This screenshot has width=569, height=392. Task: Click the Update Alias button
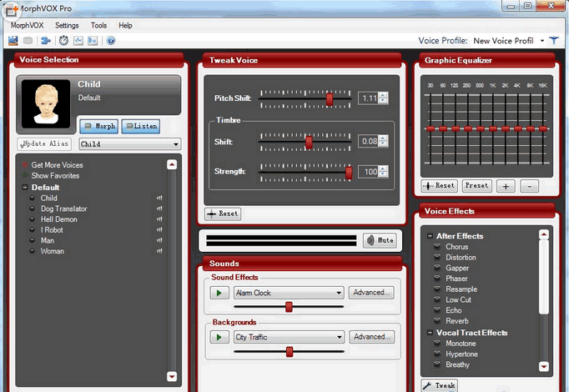point(44,144)
